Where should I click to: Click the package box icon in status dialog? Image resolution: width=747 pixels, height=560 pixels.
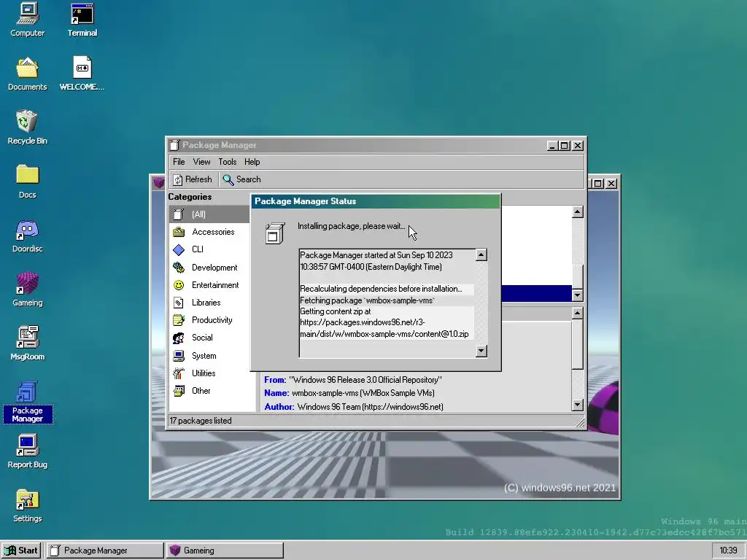[x=275, y=233]
